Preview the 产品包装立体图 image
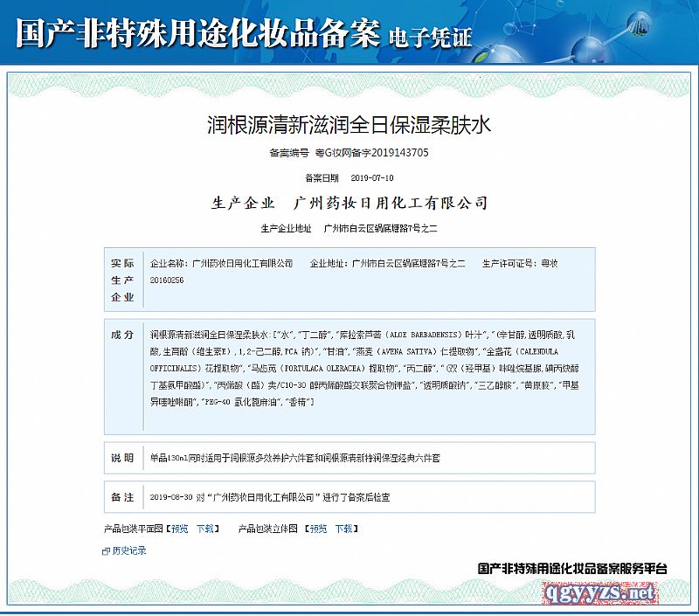Image resolution: width=699 pixels, height=616 pixels. point(318,529)
